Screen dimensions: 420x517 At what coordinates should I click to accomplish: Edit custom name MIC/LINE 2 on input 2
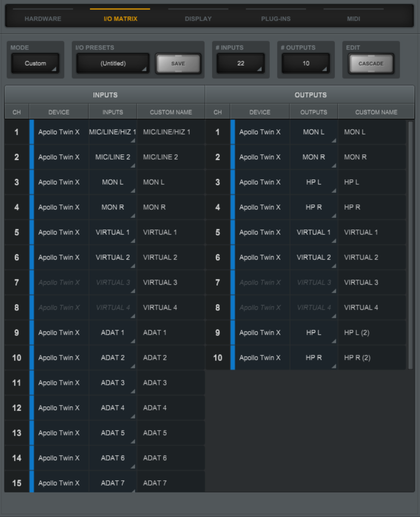click(171, 157)
